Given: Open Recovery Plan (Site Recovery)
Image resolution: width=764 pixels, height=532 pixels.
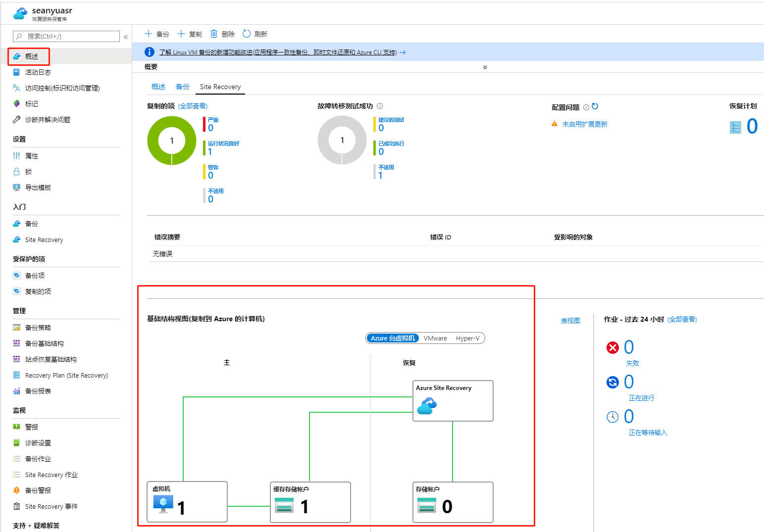Looking at the screenshot, I should 66,375.
